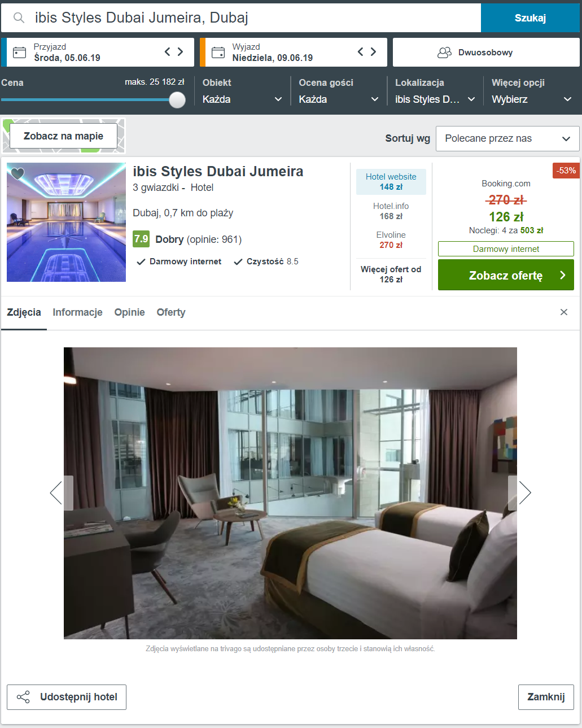Expand the Ocena gości dropdown
The image size is (582, 728).
[x=339, y=99]
